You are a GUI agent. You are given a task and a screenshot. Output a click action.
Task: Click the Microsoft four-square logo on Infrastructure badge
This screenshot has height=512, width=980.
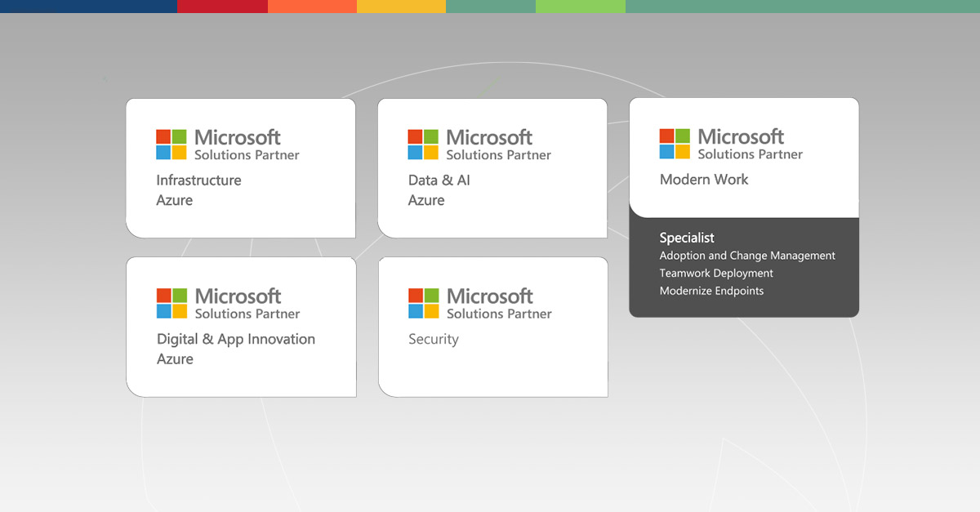tap(171, 143)
